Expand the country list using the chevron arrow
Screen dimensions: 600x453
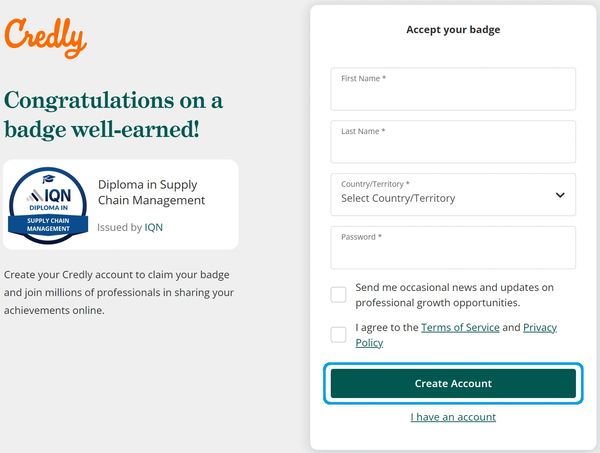tap(560, 195)
